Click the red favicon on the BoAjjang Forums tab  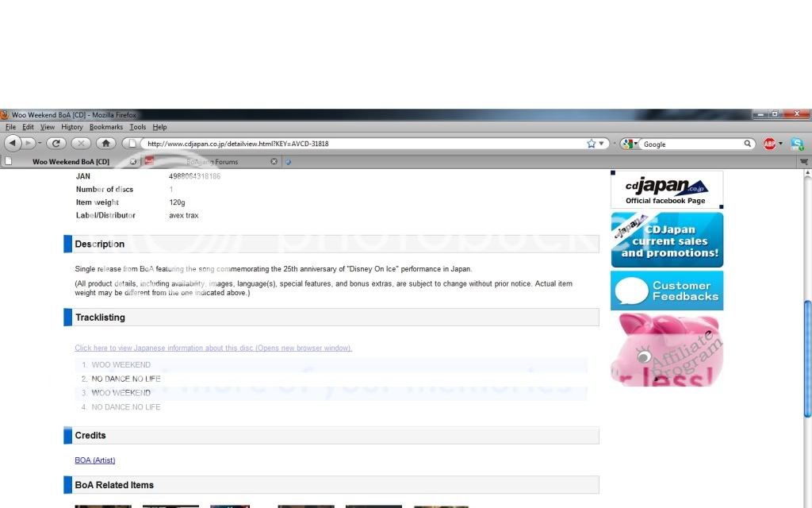[x=149, y=161]
